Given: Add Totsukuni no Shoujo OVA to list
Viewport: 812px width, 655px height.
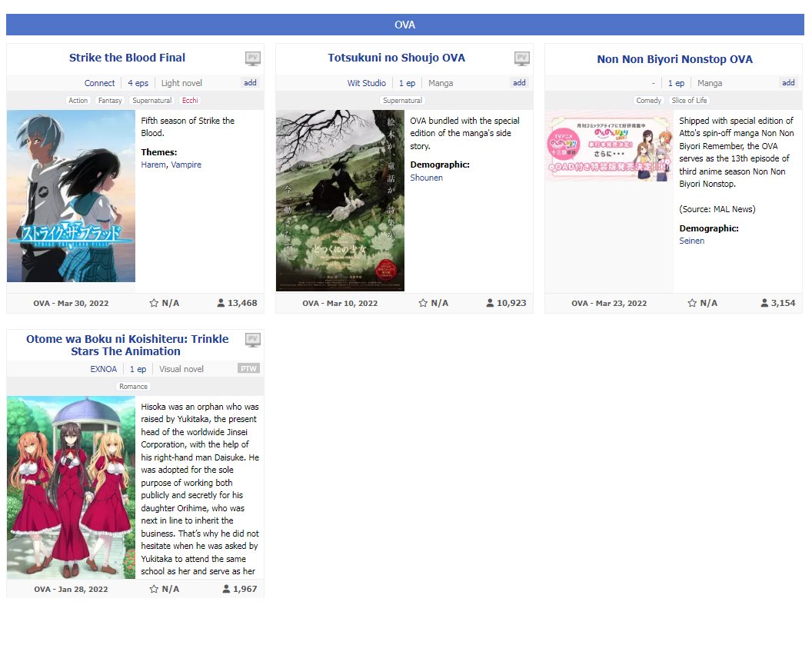Looking at the screenshot, I should [519, 82].
